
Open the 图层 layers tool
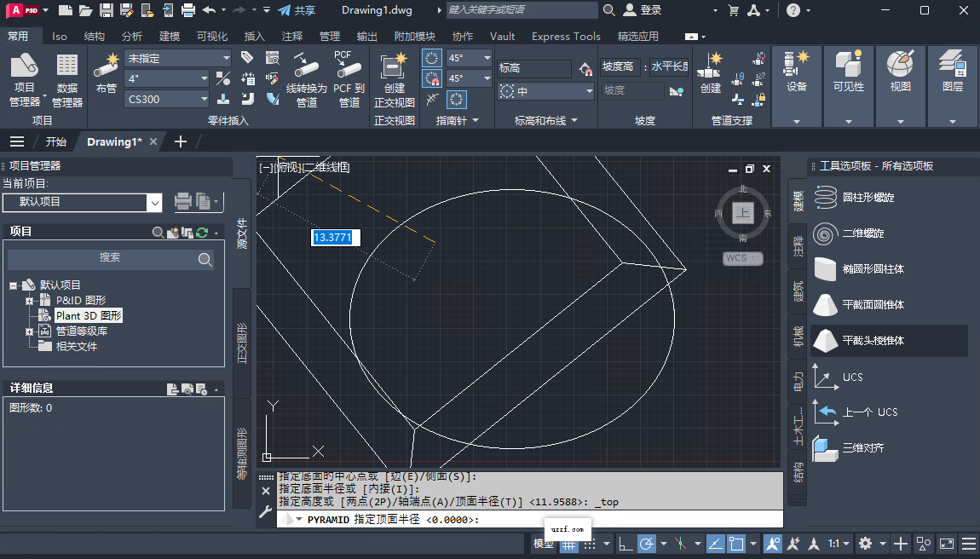tap(952, 76)
